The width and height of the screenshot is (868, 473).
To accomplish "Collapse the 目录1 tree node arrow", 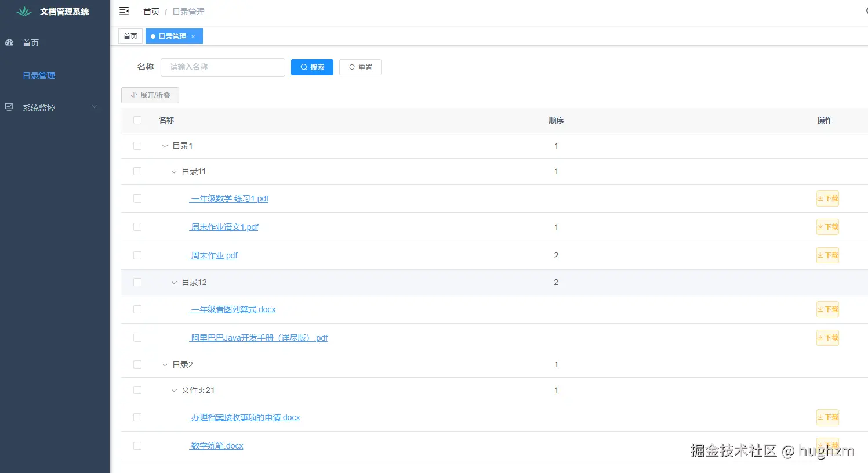I will pyautogui.click(x=165, y=146).
